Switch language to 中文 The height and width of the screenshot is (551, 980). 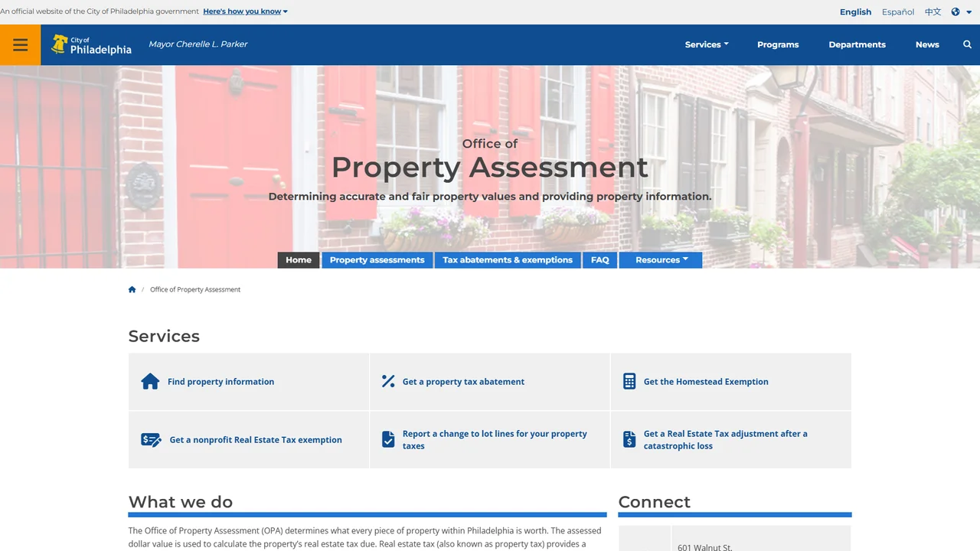[933, 11]
